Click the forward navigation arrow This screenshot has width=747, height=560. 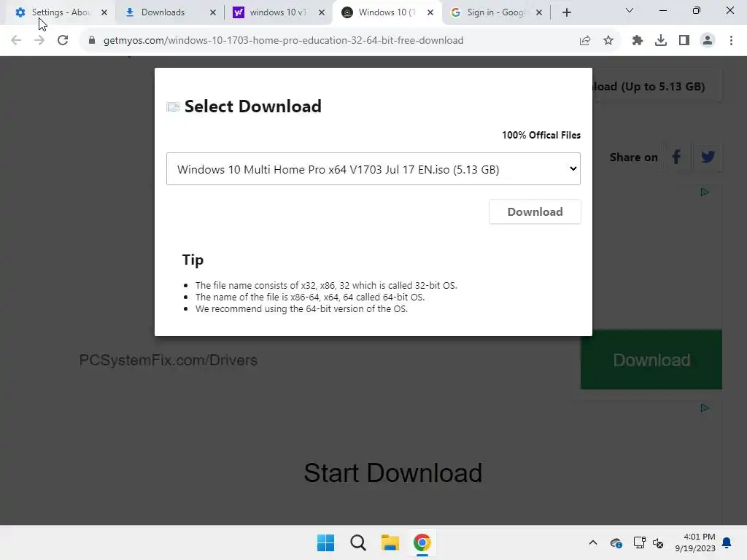tap(39, 41)
